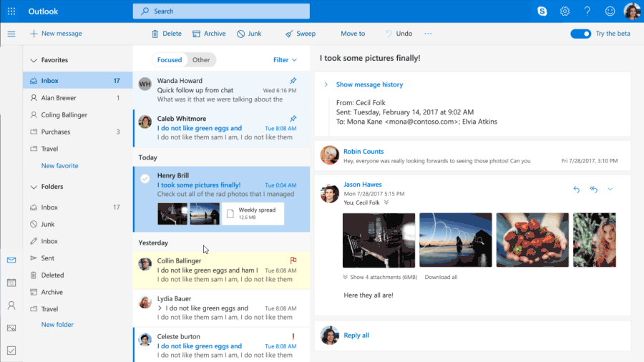
Task: Toggle the Try the beta switch
Action: [580, 34]
